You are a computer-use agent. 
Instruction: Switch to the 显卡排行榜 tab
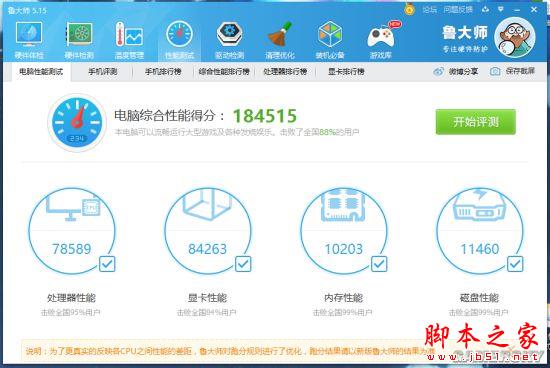tap(346, 72)
